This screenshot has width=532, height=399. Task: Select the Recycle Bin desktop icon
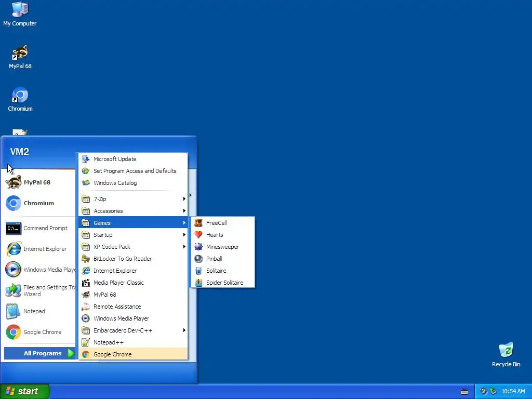(x=506, y=355)
